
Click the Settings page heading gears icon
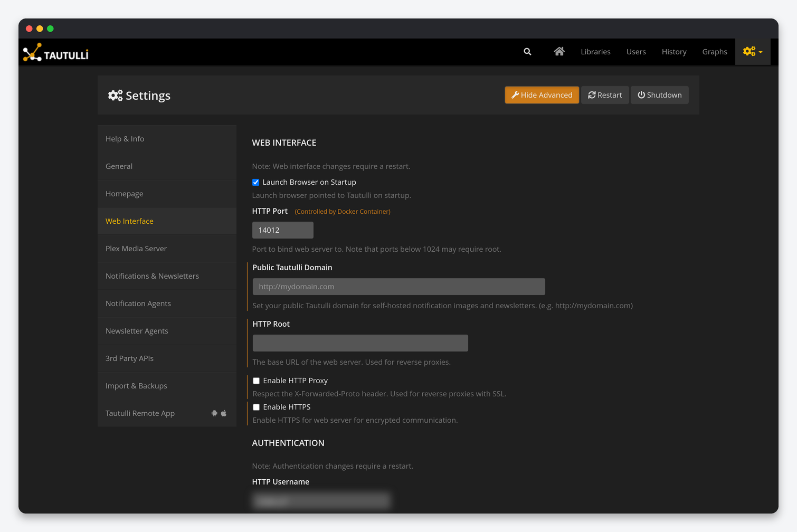(116, 96)
